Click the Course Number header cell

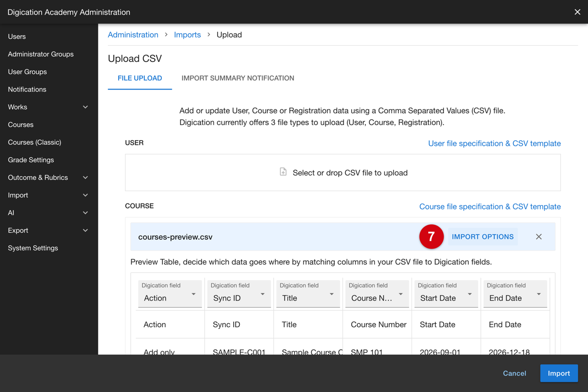point(378,325)
